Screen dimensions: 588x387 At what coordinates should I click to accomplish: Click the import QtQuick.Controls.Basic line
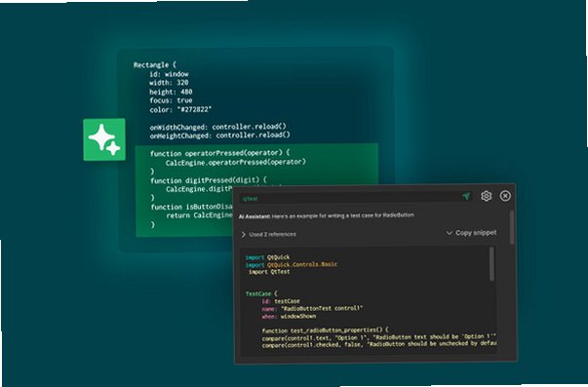pyautogui.click(x=292, y=265)
